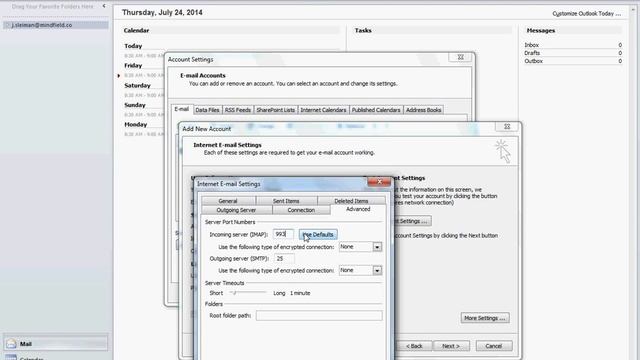Switch to the Deleted Items tab

[351, 201]
